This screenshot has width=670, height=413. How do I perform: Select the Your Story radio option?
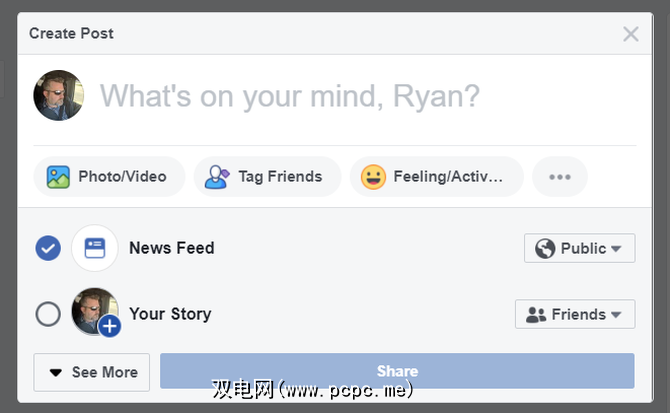pos(48,314)
